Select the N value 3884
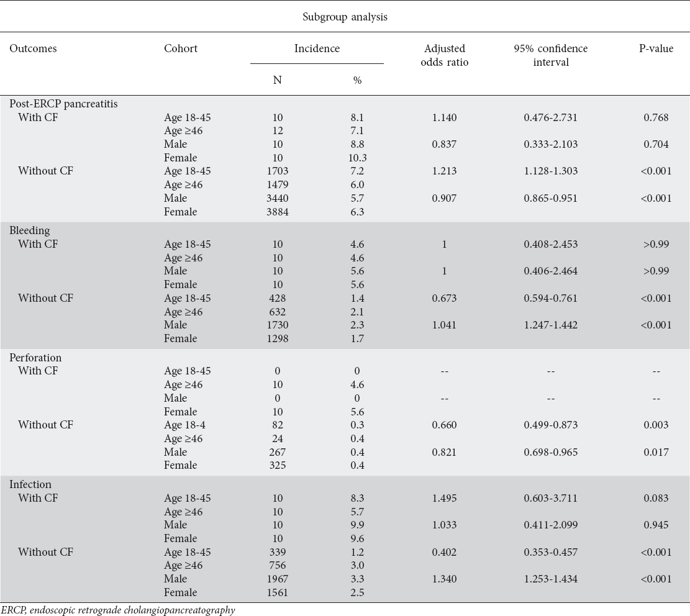The image size is (690, 616). [277, 212]
